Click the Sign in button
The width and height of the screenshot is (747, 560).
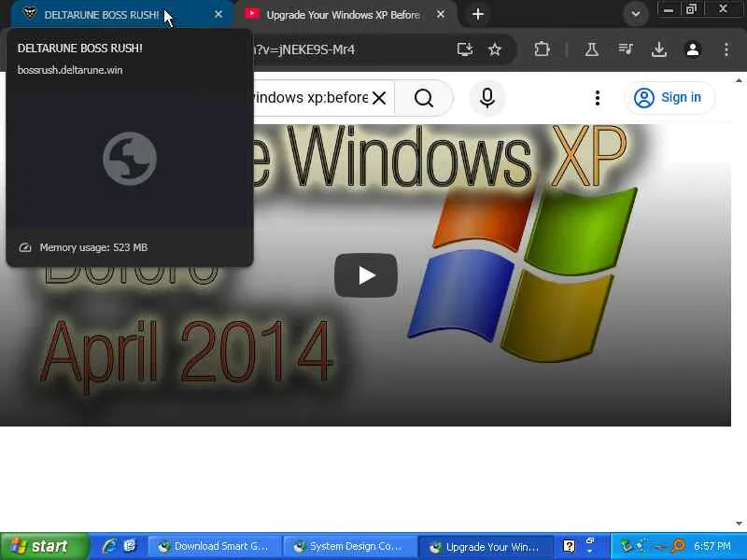(669, 98)
